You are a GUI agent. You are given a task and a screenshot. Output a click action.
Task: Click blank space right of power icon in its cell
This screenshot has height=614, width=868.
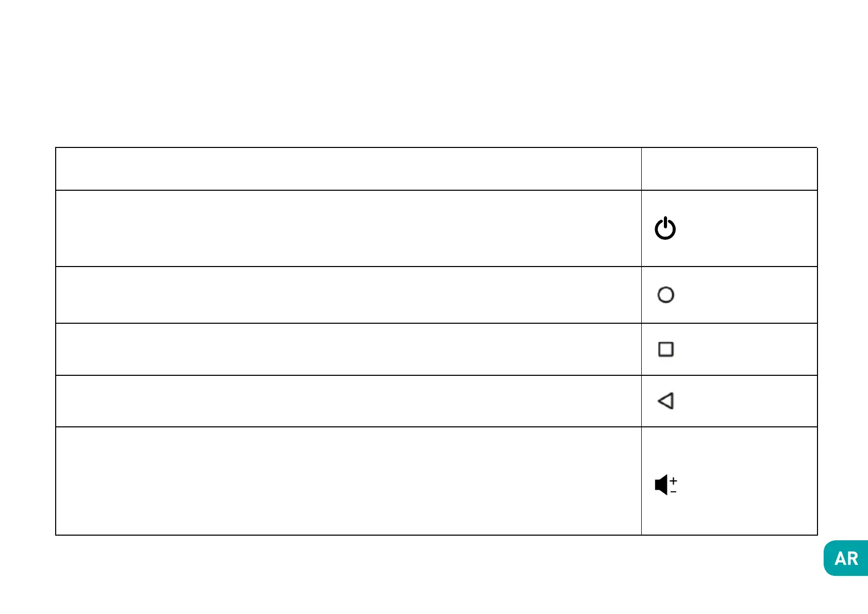tap(747, 228)
